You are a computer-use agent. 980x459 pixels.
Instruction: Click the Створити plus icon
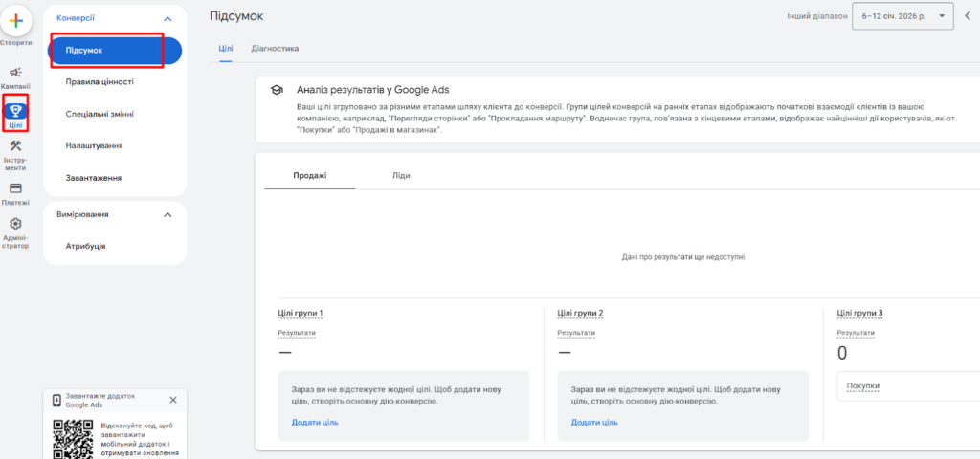tap(16, 20)
